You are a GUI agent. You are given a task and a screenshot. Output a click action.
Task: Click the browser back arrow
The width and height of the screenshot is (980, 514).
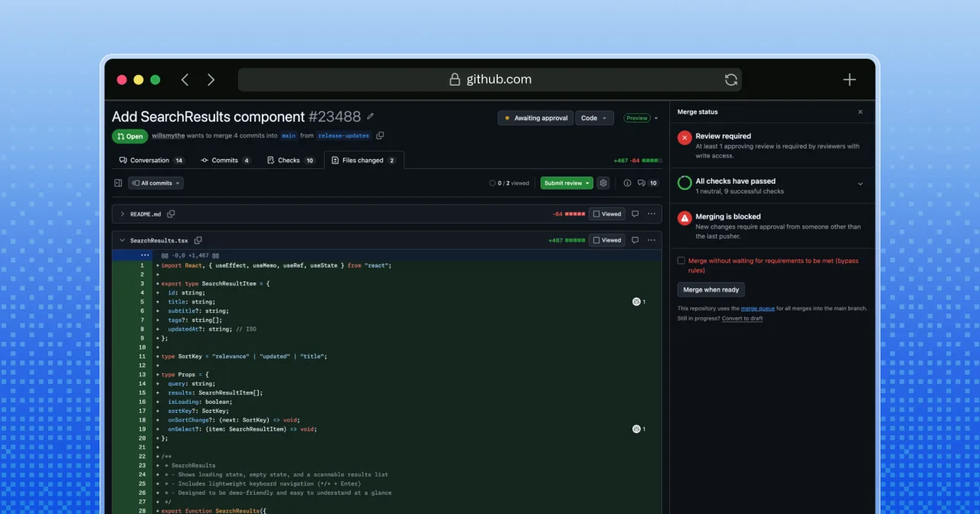click(x=185, y=80)
